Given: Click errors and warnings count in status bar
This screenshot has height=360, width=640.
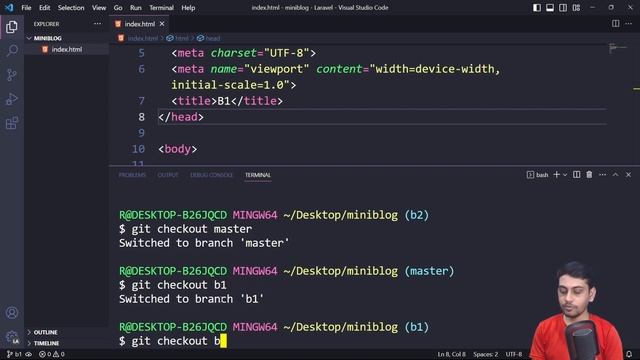Looking at the screenshot, I should [x=52, y=354].
